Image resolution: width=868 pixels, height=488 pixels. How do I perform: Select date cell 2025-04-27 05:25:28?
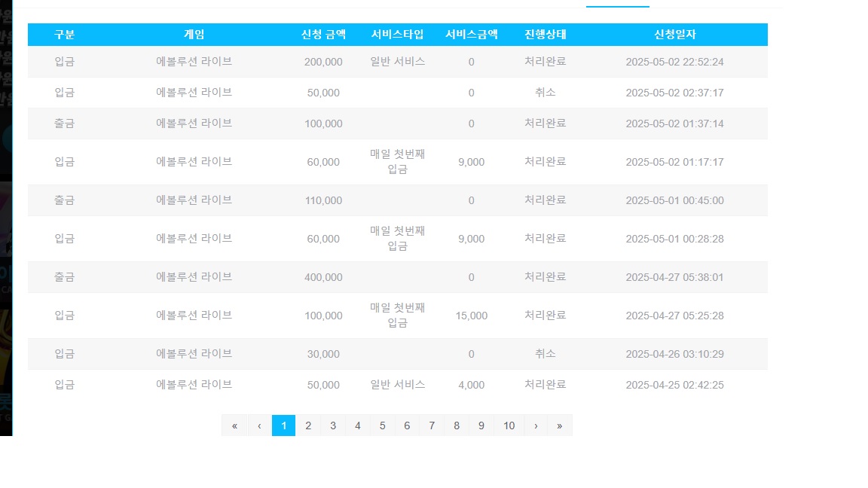[675, 316]
